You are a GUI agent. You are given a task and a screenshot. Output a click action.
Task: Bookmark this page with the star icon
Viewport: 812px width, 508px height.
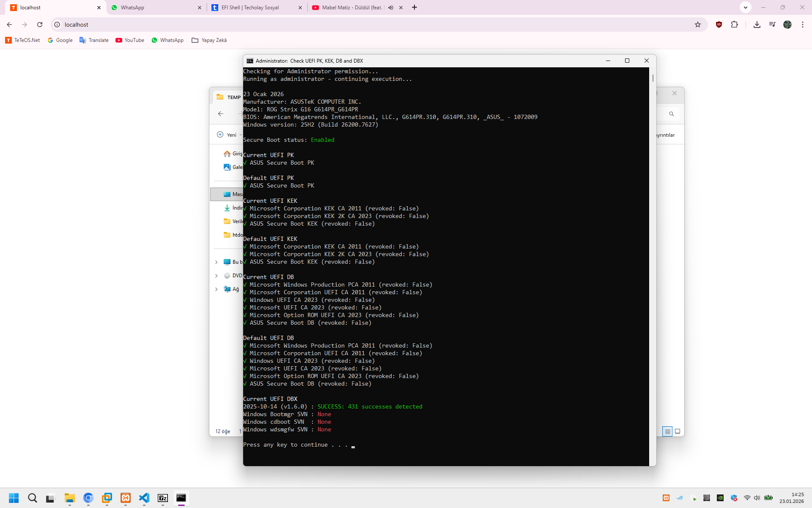point(698,25)
